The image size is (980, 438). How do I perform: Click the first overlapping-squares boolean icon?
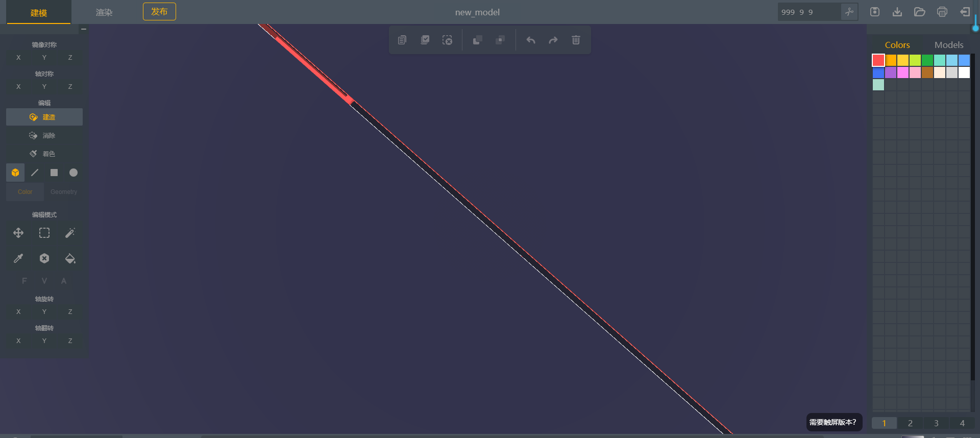pyautogui.click(x=478, y=40)
